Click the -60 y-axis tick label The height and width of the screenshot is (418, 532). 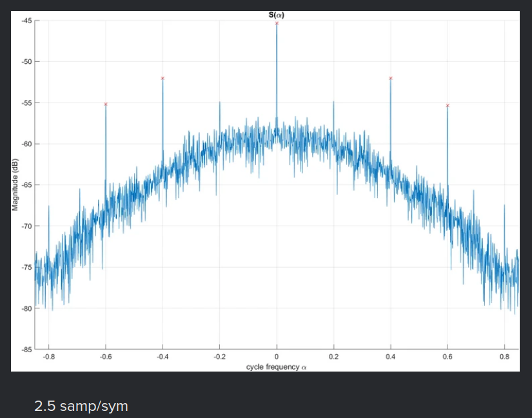point(26,144)
